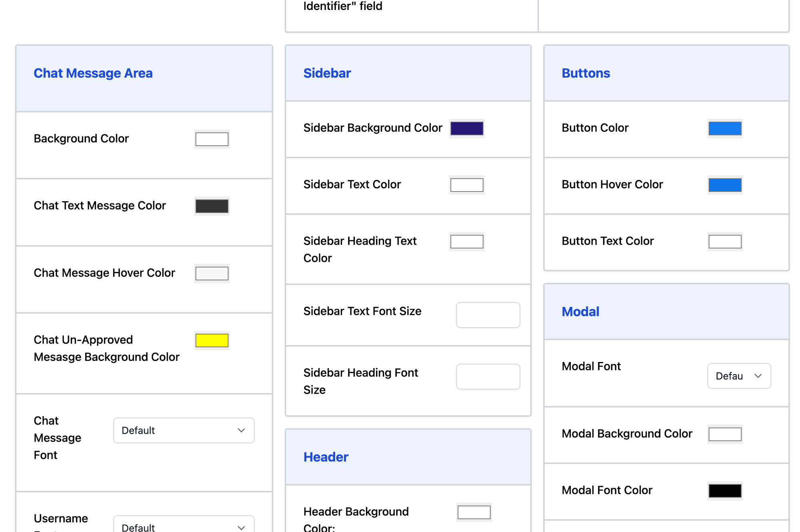The image size is (800, 532).
Task: Focus the Sidebar Heading Font Size field
Action: pyautogui.click(x=488, y=376)
